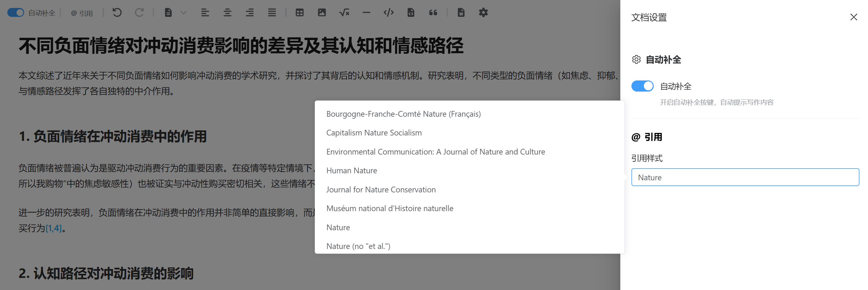Click the @ 引用 toolbar button
This screenshot has height=290, width=868.
coord(82,13)
